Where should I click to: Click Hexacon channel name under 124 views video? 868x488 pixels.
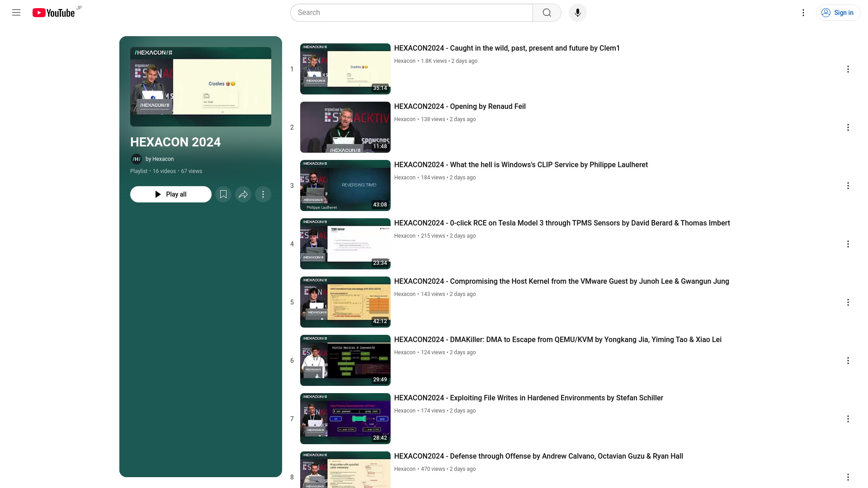coord(405,352)
